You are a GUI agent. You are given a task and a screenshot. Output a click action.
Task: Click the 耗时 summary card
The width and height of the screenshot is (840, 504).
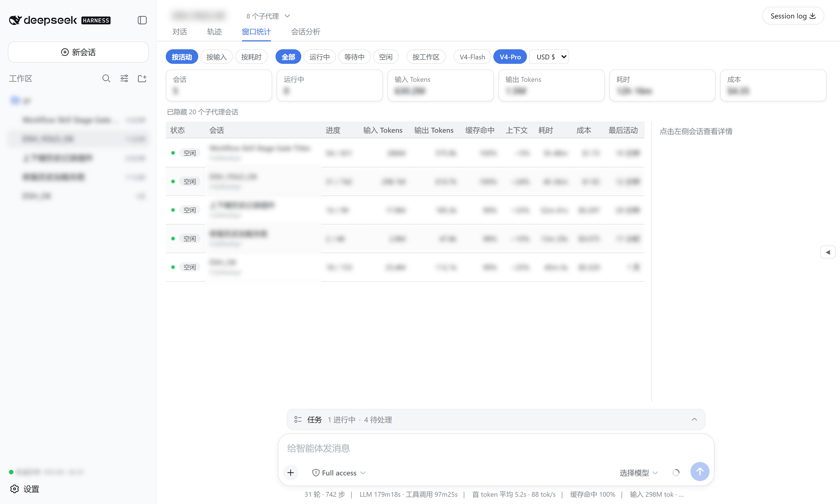(x=662, y=85)
